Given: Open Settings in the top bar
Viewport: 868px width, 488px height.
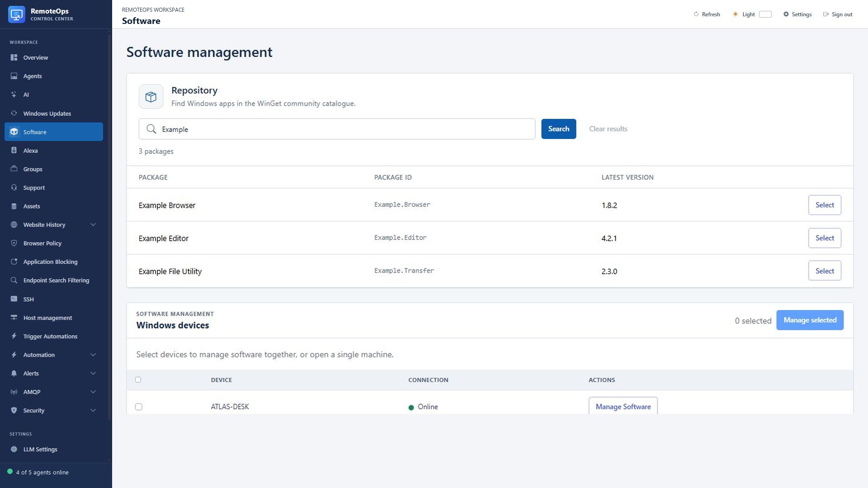Looking at the screenshot, I should (x=797, y=14).
